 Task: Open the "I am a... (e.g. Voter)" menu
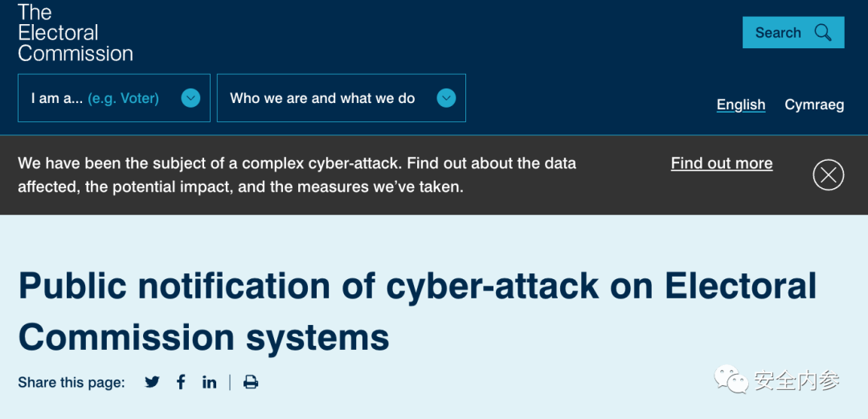95,98
